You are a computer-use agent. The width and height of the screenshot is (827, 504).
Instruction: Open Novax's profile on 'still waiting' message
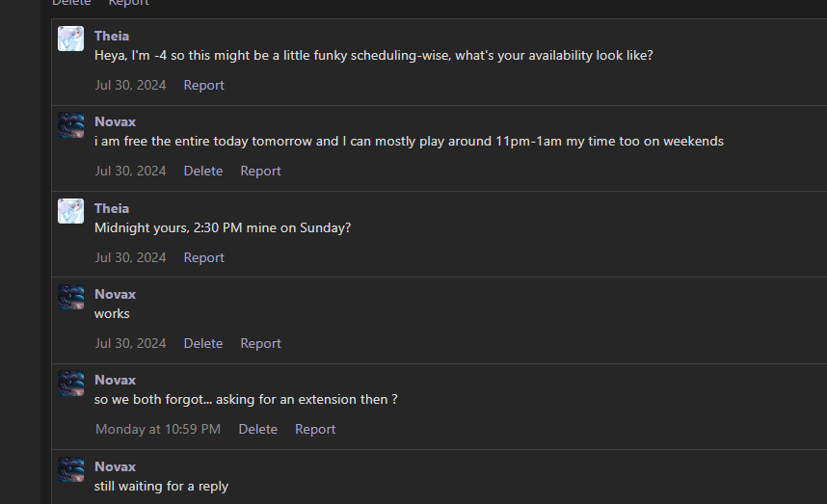(x=115, y=466)
